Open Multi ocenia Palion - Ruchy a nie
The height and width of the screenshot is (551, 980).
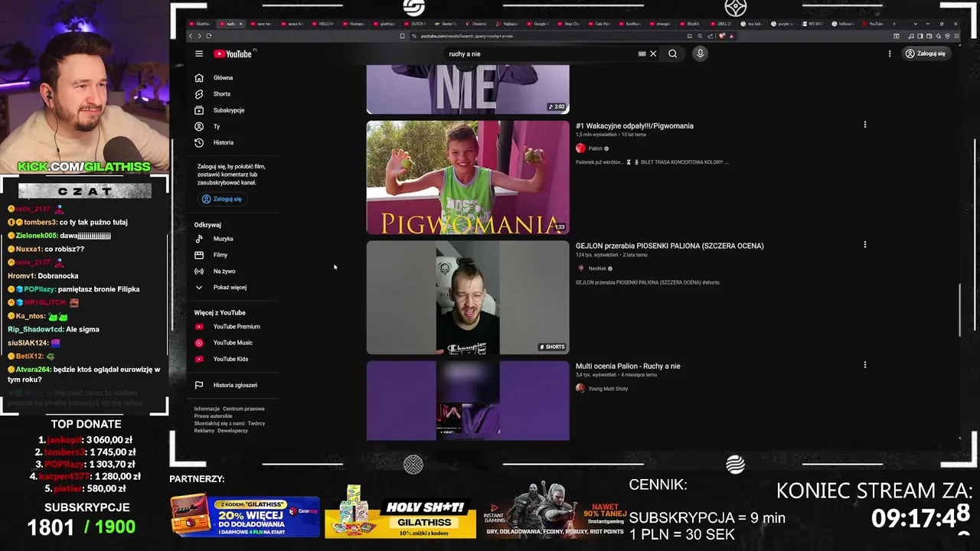pos(628,366)
